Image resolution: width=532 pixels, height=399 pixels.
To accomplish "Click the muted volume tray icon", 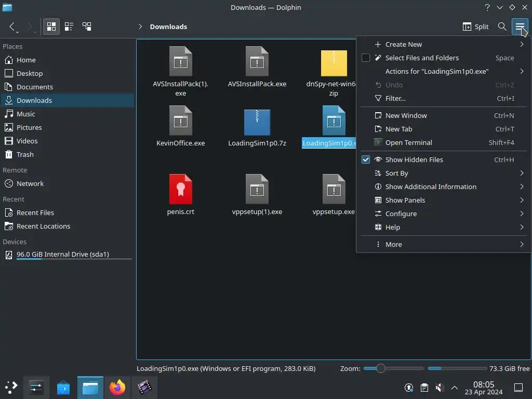I will point(440,388).
